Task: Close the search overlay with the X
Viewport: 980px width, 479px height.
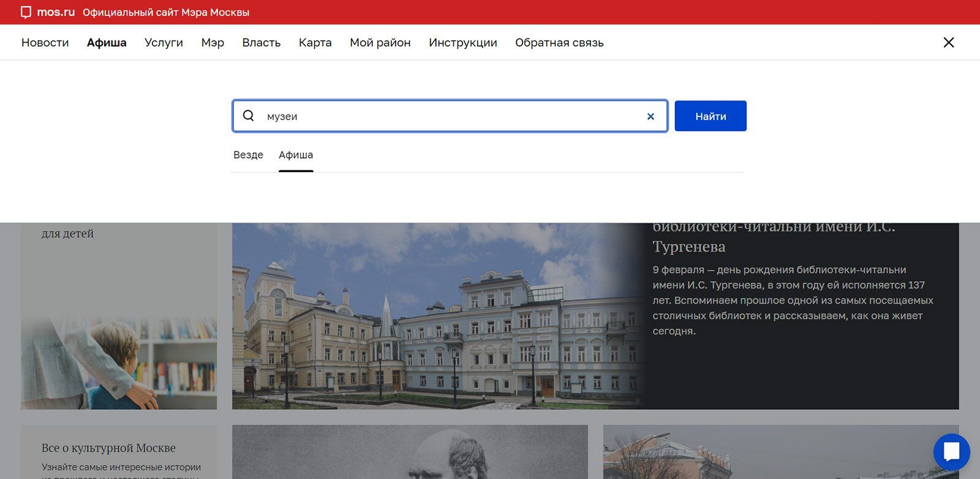Action: point(949,42)
